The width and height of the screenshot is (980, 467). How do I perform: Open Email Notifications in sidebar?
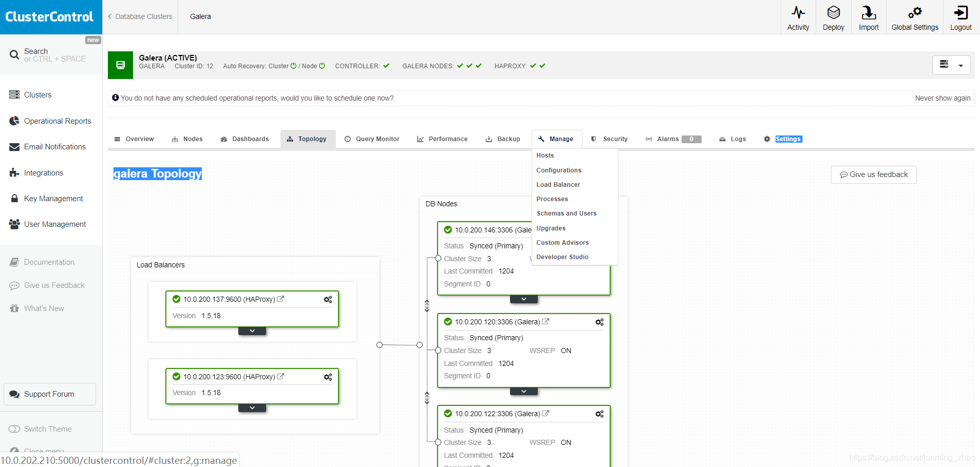pyautogui.click(x=48, y=147)
